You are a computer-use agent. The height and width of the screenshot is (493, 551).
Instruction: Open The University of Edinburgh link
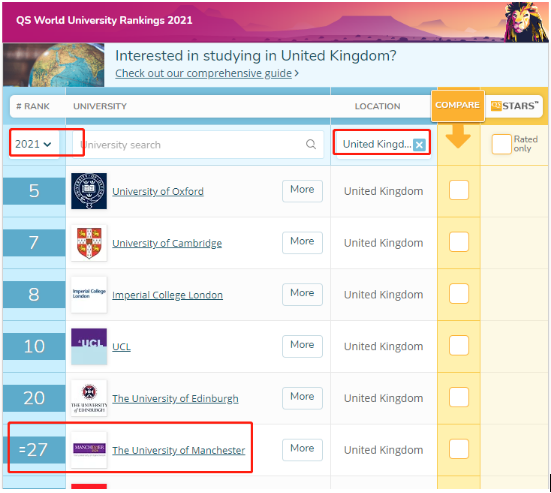(175, 398)
